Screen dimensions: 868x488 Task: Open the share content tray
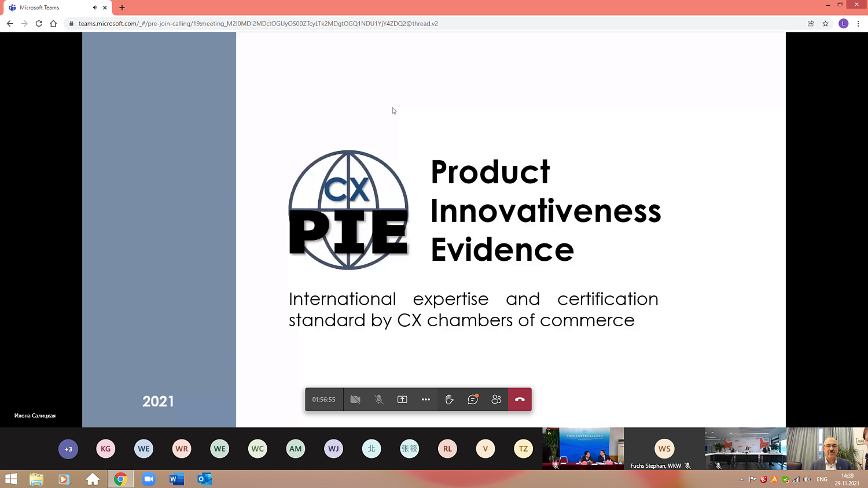click(x=402, y=400)
